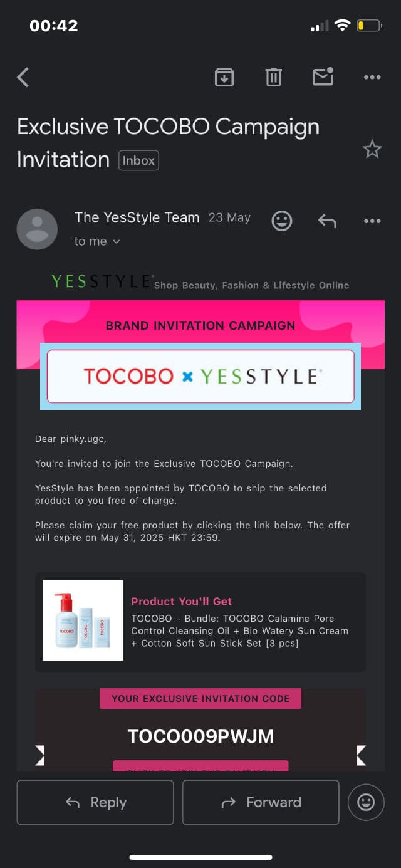Screen dimensions: 401x868
Task: Star the TOCOBO campaign email
Action: (372, 149)
